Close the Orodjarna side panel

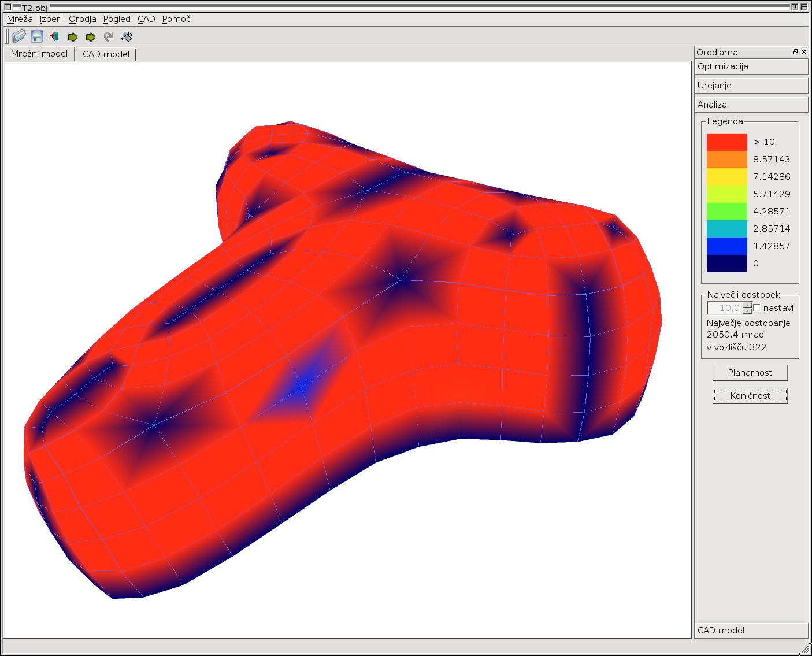coord(804,52)
